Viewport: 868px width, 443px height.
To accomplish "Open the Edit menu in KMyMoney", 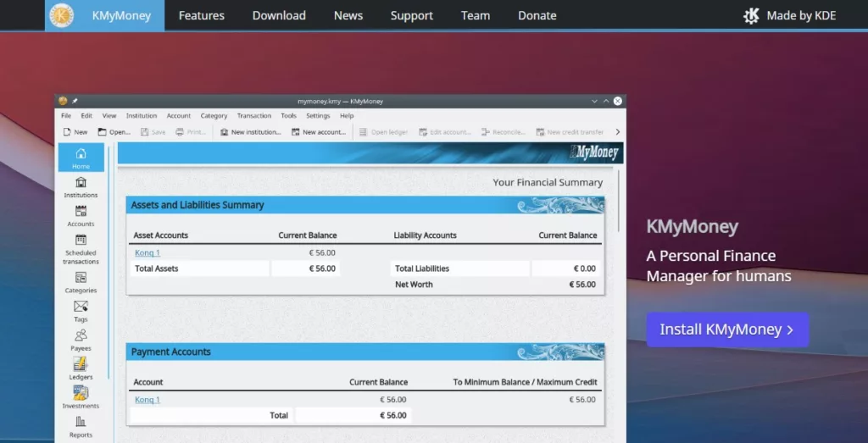I will point(86,115).
